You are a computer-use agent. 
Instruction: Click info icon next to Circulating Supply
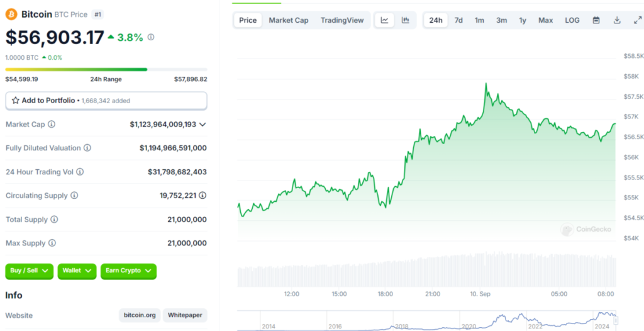tap(74, 196)
